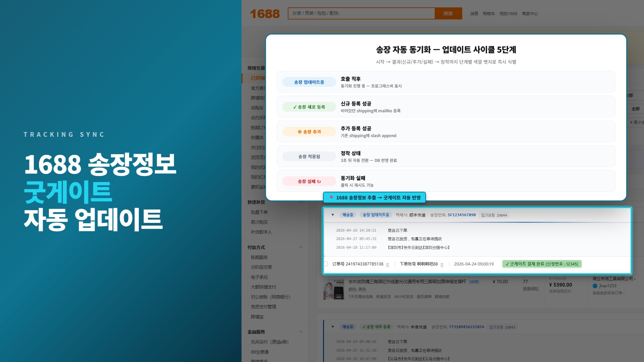644x362 pixels.
Task: Click tracking entry 2026-04-25 11:32:18
Action: tap(389, 350)
